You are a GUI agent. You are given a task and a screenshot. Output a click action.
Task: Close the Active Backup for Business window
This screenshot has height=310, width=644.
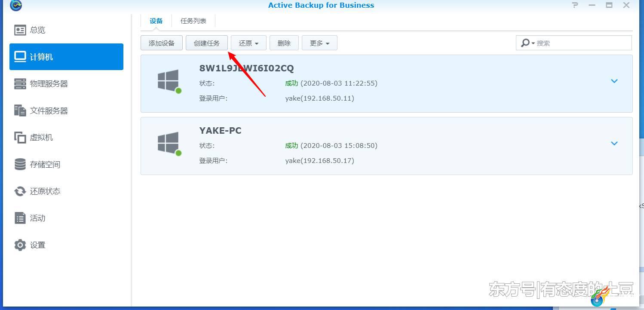point(626,5)
